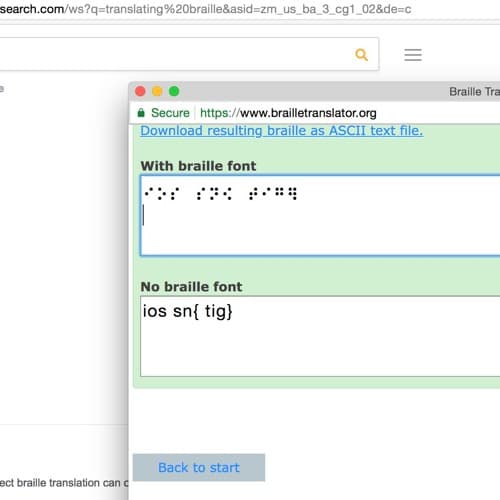Download resulting braille as ASCII text file
The width and height of the screenshot is (500, 500).
tap(282, 131)
